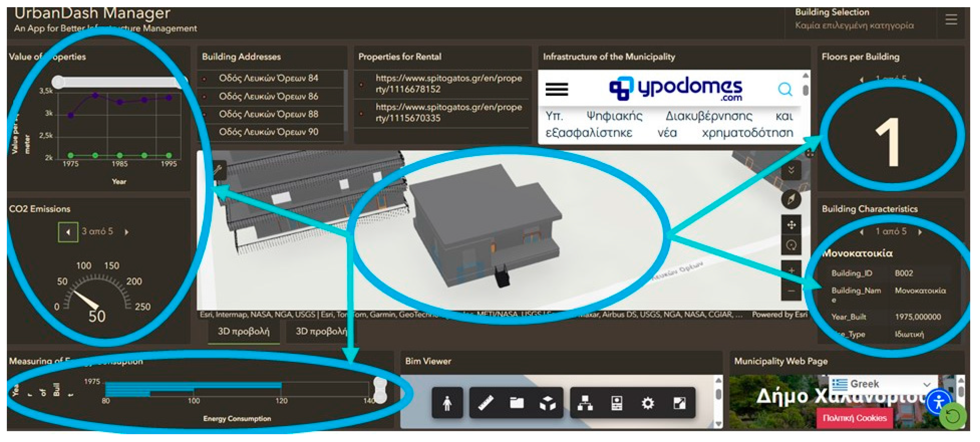980x442 pixels.
Task: Click the gear settings icon in BIM Viewer
Action: click(x=648, y=403)
